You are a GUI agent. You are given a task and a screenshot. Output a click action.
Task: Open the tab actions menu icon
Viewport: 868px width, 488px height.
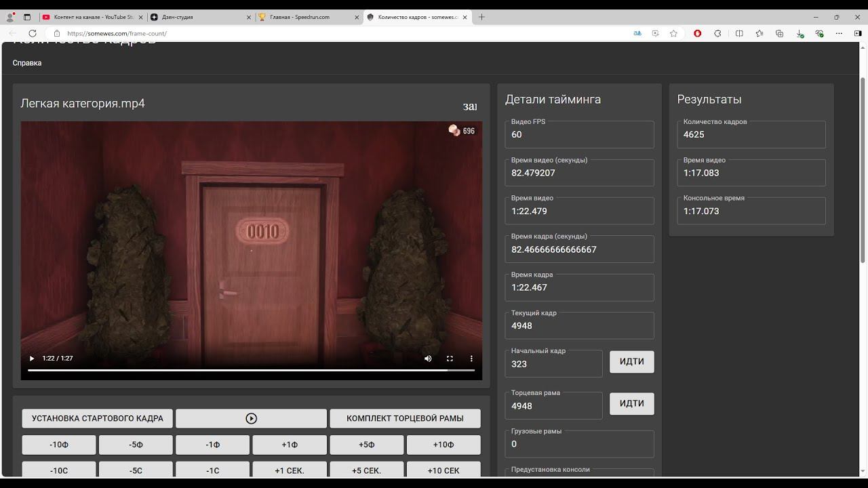(27, 17)
